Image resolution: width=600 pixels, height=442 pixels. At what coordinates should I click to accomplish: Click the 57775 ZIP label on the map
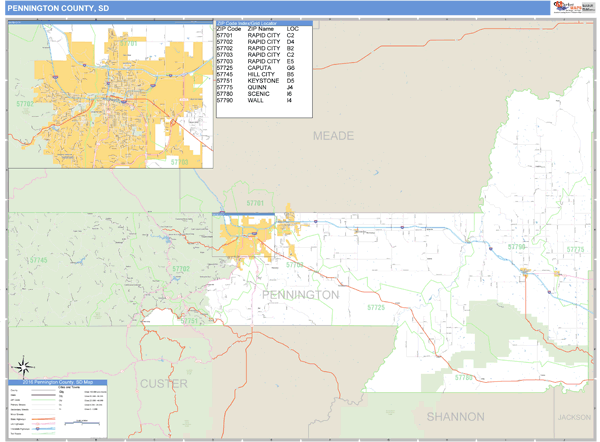click(576, 250)
